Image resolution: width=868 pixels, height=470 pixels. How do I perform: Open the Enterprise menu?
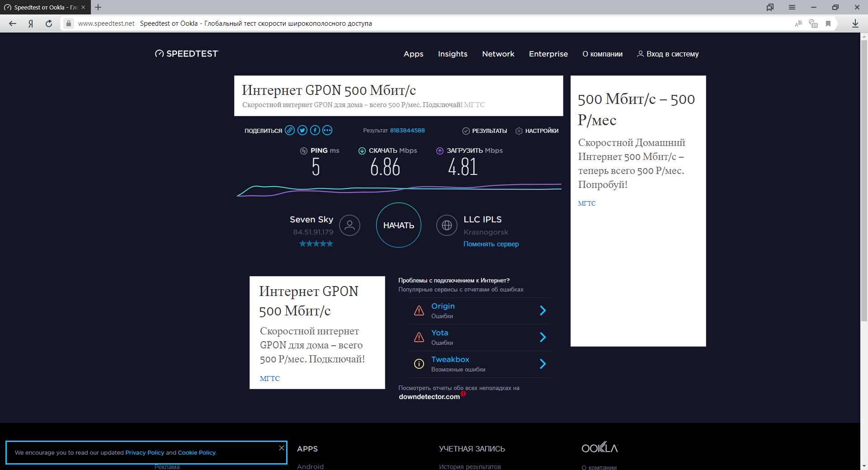548,54
